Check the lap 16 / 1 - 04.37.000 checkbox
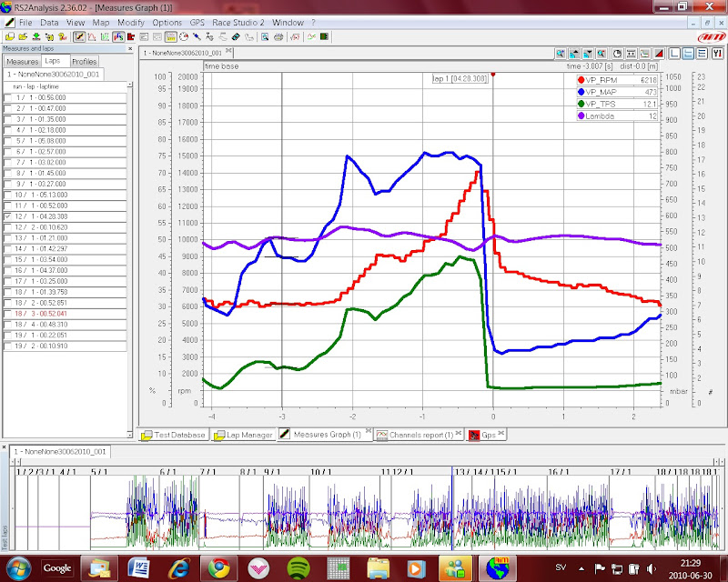Image resolution: width=728 pixels, height=582 pixels. tap(8, 271)
